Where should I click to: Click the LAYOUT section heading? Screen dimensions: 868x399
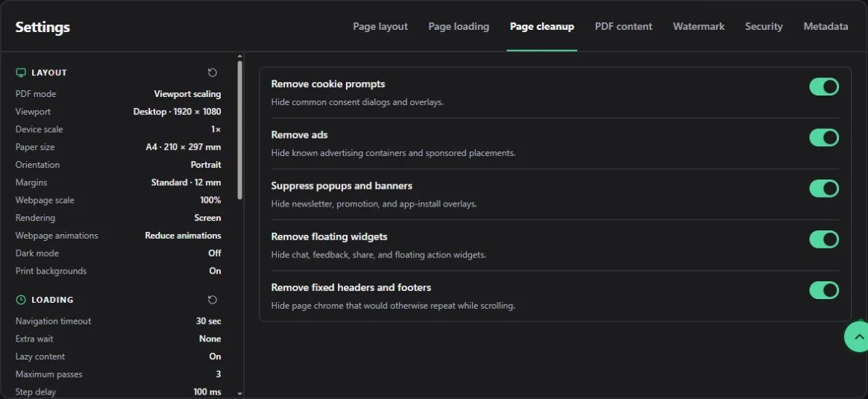pyautogui.click(x=48, y=72)
